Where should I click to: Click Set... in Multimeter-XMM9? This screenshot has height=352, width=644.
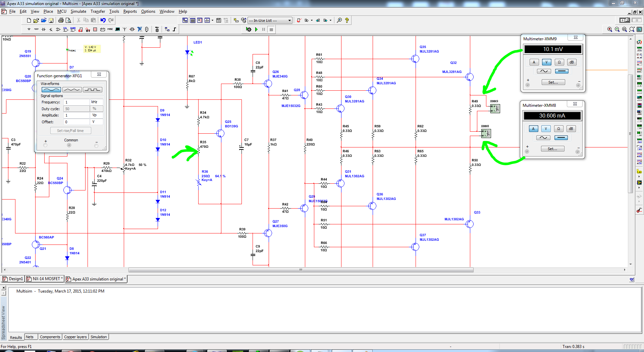(553, 82)
